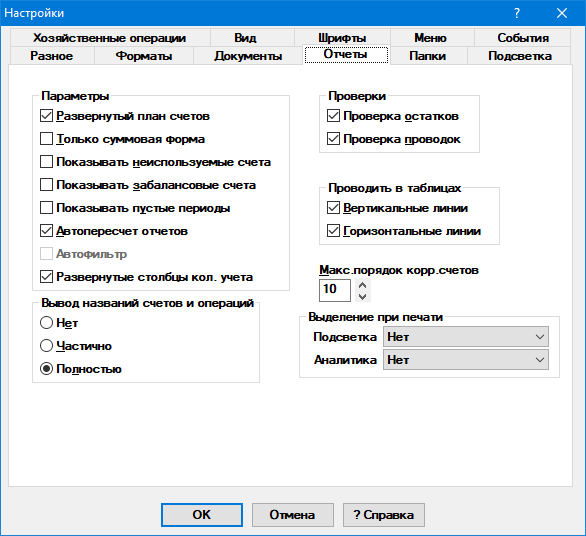Image resolution: width=586 pixels, height=536 pixels.
Task: Select the Нет radio button
Action: coord(46,323)
